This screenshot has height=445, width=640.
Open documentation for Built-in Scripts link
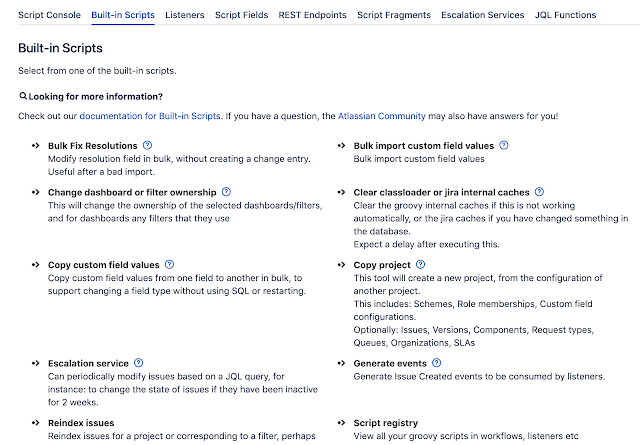(x=150, y=116)
